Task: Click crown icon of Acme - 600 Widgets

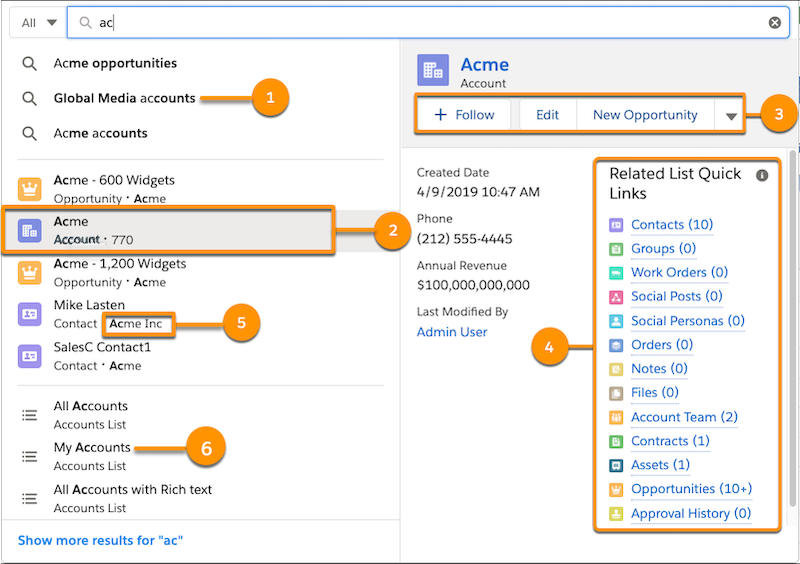Action: click(30, 189)
